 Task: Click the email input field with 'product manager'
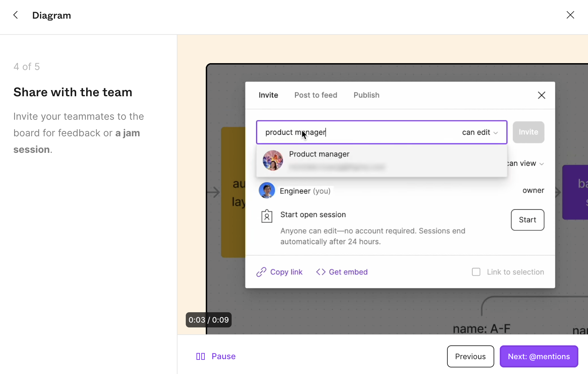pos(355,132)
